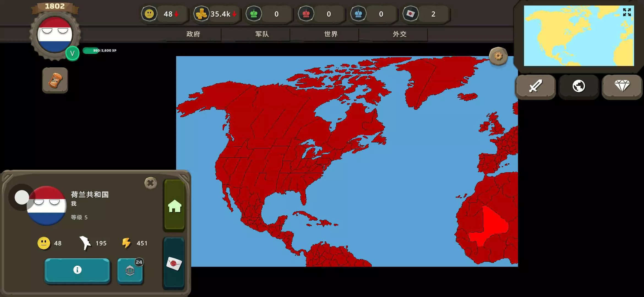Expand the minimap to fullscreen
This screenshot has height=297, width=644.
click(x=627, y=12)
